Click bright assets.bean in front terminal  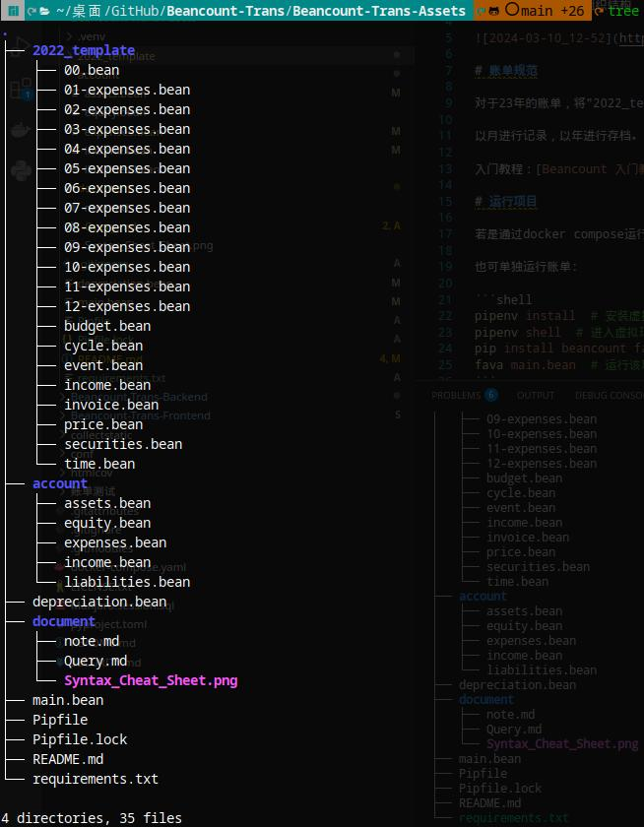(107, 503)
